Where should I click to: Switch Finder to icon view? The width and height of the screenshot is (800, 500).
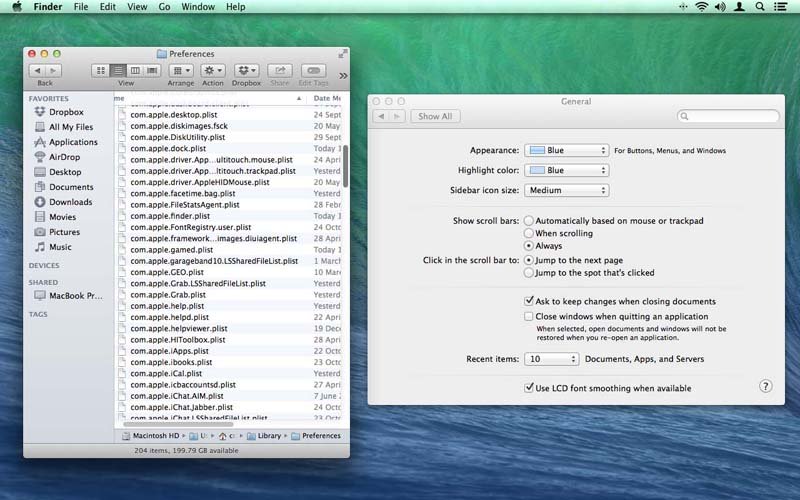point(100,71)
